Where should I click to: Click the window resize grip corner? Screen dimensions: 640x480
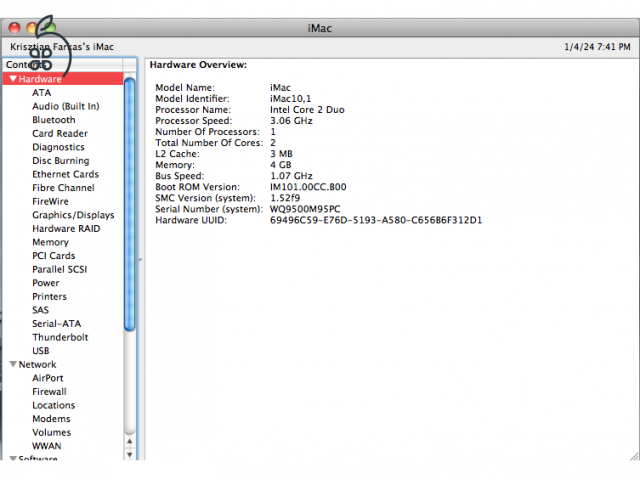[x=634, y=456]
